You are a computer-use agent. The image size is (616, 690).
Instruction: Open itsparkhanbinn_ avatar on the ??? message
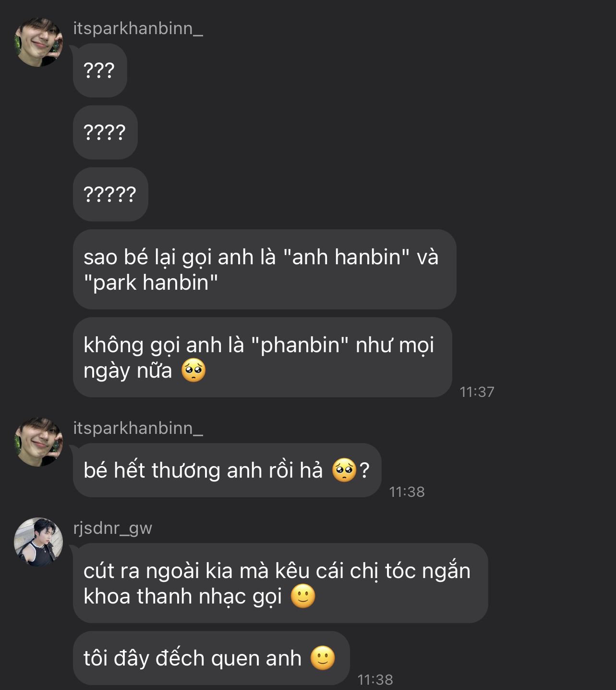click(39, 43)
